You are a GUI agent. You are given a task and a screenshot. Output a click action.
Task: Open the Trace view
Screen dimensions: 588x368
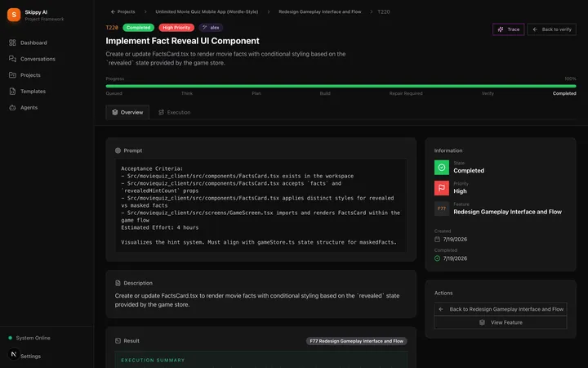[508, 29]
